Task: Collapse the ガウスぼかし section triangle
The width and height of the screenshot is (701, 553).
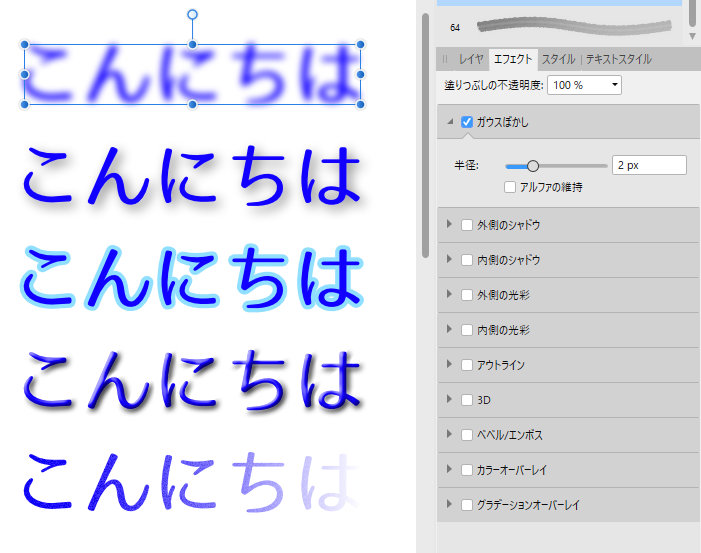Action: pyautogui.click(x=450, y=122)
